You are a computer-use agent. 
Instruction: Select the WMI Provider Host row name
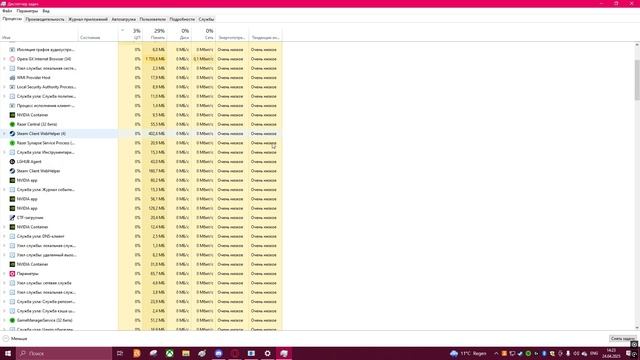[x=33, y=78]
